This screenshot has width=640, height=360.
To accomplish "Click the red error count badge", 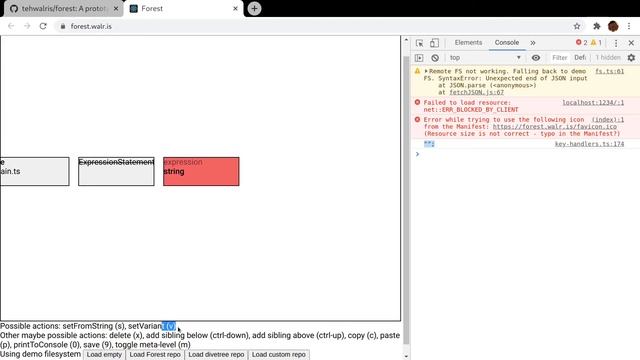I will (581, 42).
